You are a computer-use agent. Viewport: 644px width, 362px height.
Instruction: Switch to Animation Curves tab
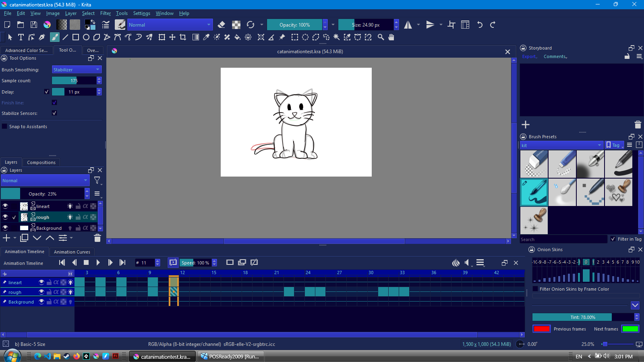point(72,252)
